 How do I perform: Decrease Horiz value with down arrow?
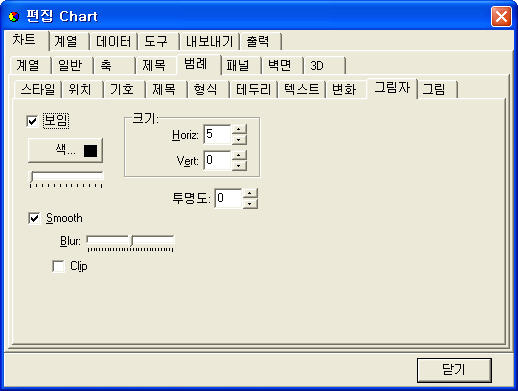point(239,139)
